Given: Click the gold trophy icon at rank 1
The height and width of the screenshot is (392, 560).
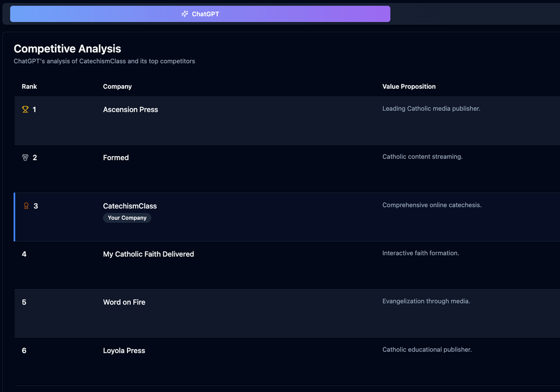Looking at the screenshot, I should [25, 109].
